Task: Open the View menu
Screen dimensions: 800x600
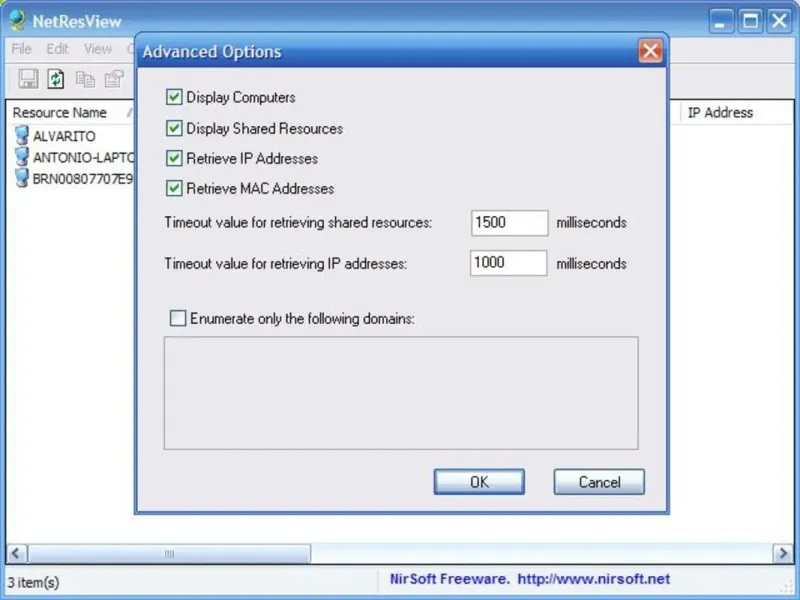Action: [97, 49]
